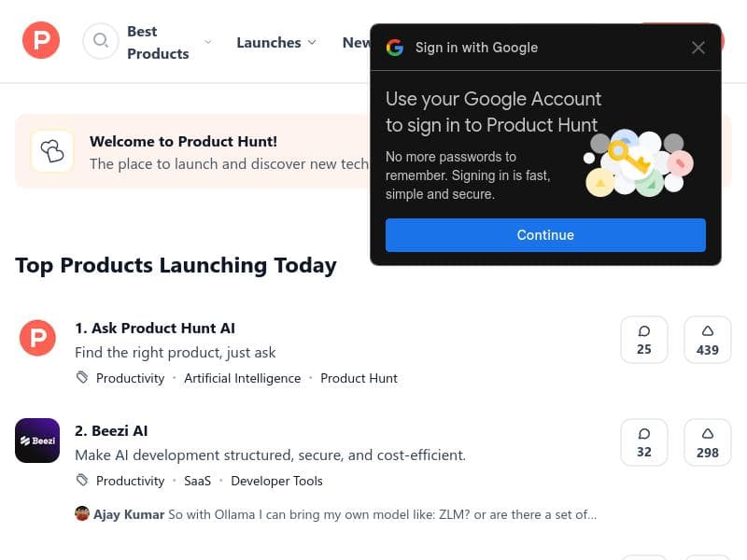Screen dimensions: 747x560
Task: Open the Ask Product Hunt AI title link
Action: 155,328
